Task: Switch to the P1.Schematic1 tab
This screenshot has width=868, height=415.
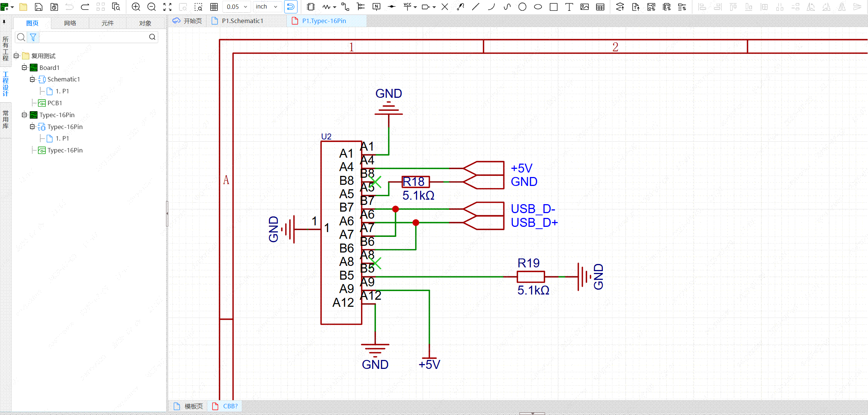Action: (242, 21)
